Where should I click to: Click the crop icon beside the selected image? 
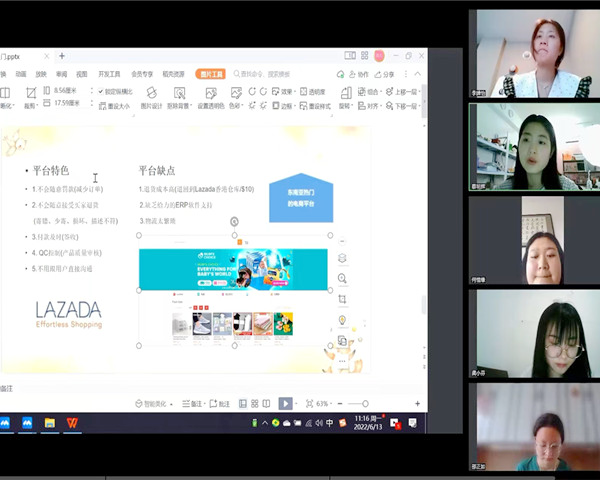click(x=342, y=299)
